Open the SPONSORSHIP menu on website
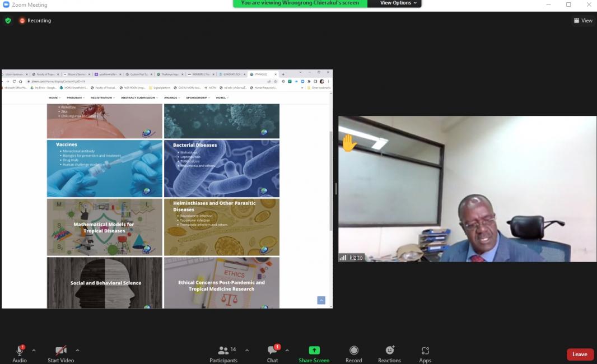597x364 pixels. coord(198,98)
